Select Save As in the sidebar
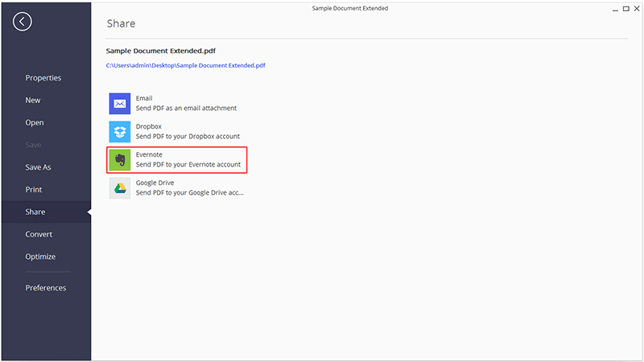Viewport: 644px width, 362px height. [38, 167]
